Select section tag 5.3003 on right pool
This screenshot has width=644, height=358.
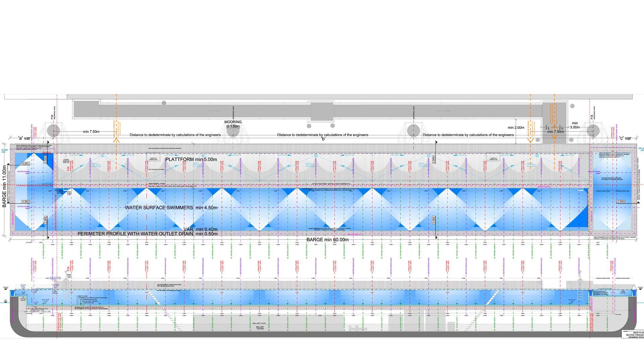pos(621,202)
